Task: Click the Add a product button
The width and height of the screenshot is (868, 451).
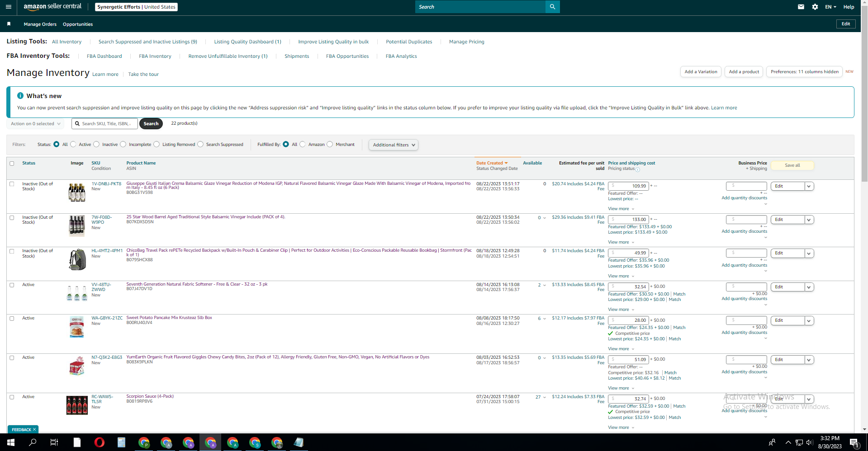Action: (x=744, y=72)
